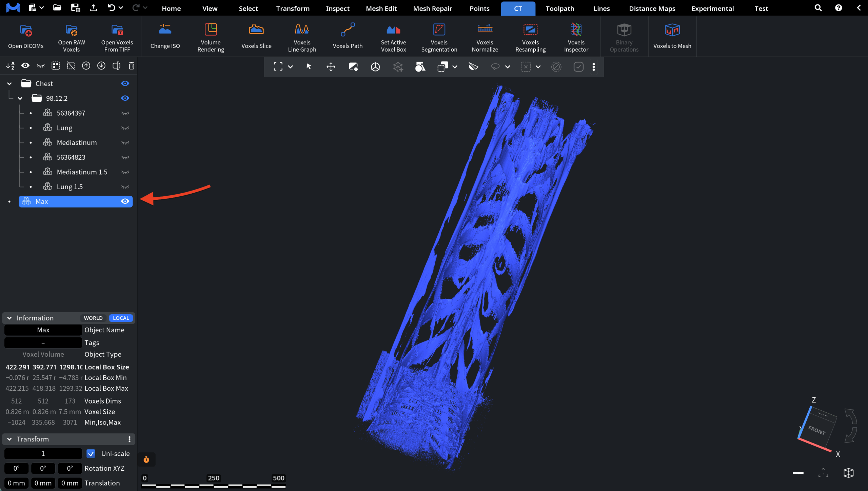Click the LOCAL coordinates button

pyautogui.click(x=121, y=318)
